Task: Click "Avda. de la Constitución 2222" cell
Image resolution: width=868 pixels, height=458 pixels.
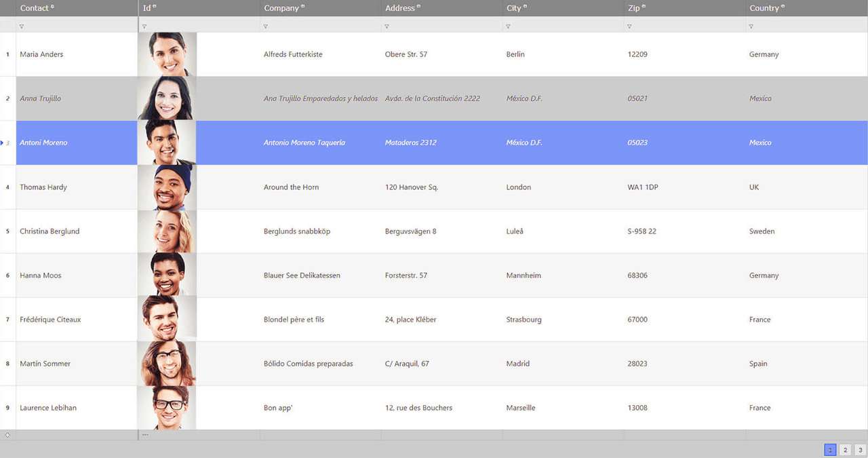Action: (433, 98)
